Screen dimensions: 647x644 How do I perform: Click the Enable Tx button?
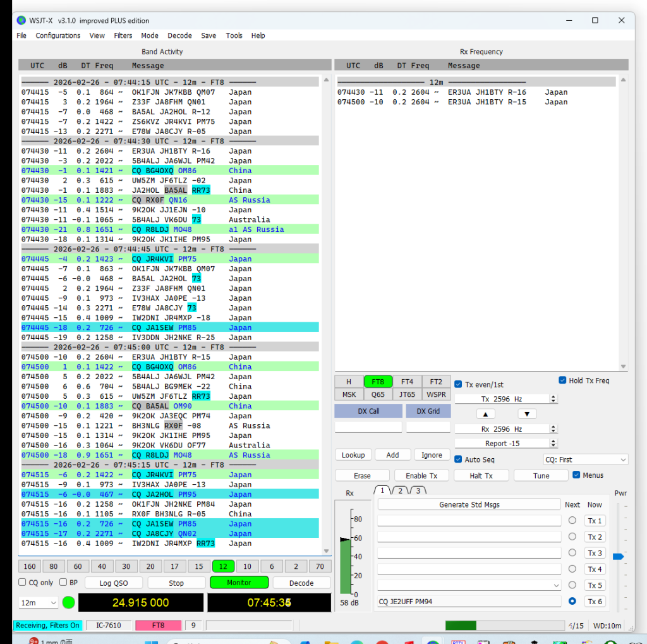(x=421, y=475)
